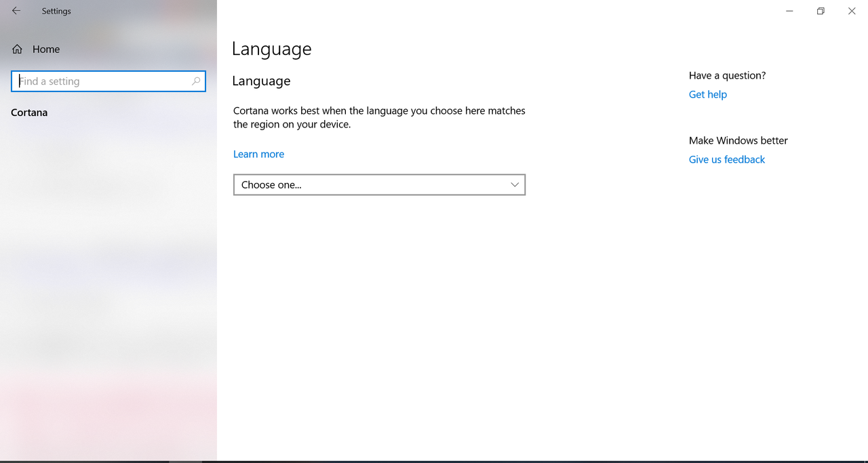The width and height of the screenshot is (868, 463).
Task: Follow the Learn more link
Action: pos(258,154)
